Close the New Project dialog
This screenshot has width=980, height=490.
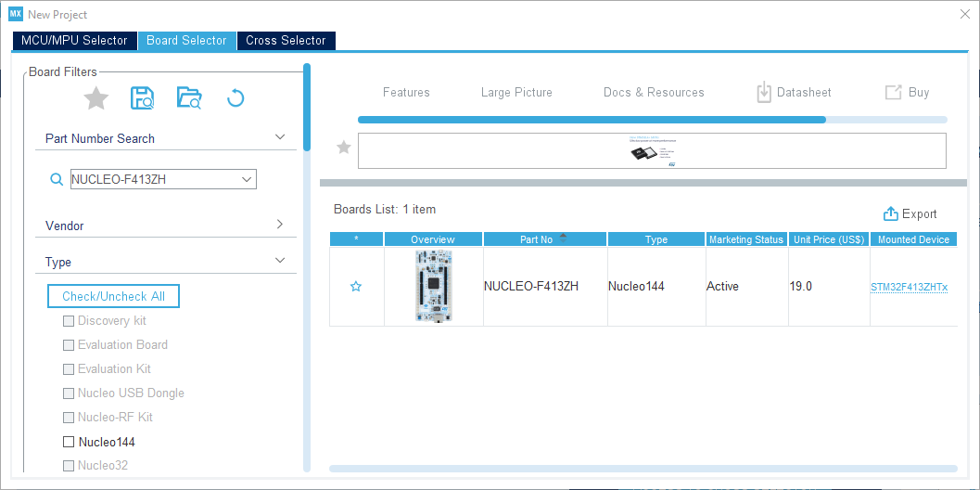[965, 15]
